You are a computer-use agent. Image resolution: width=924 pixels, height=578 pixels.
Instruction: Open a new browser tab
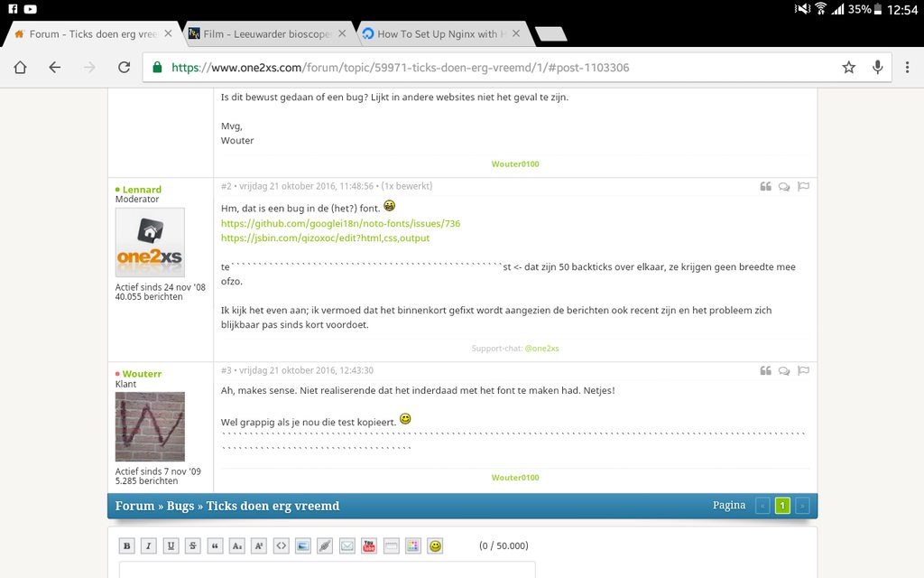click(x=551, y=34)
